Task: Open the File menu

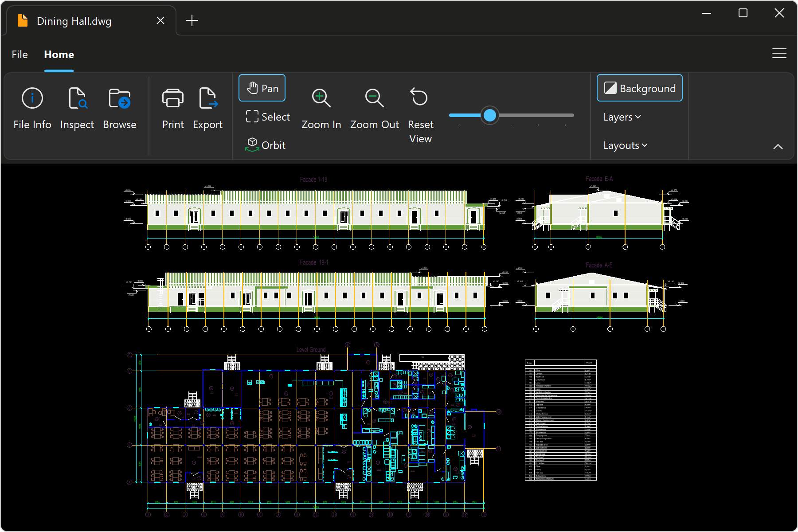Action: (20, 55)
